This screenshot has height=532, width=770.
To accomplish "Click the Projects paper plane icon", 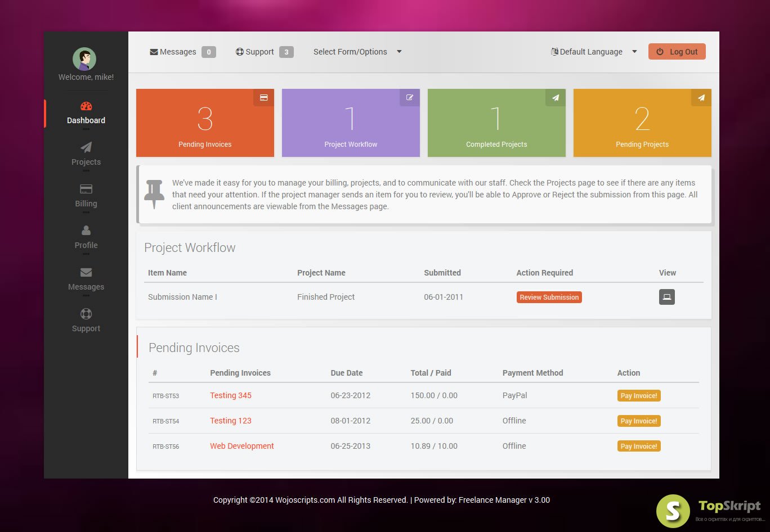I will click(x=86, y=147).
